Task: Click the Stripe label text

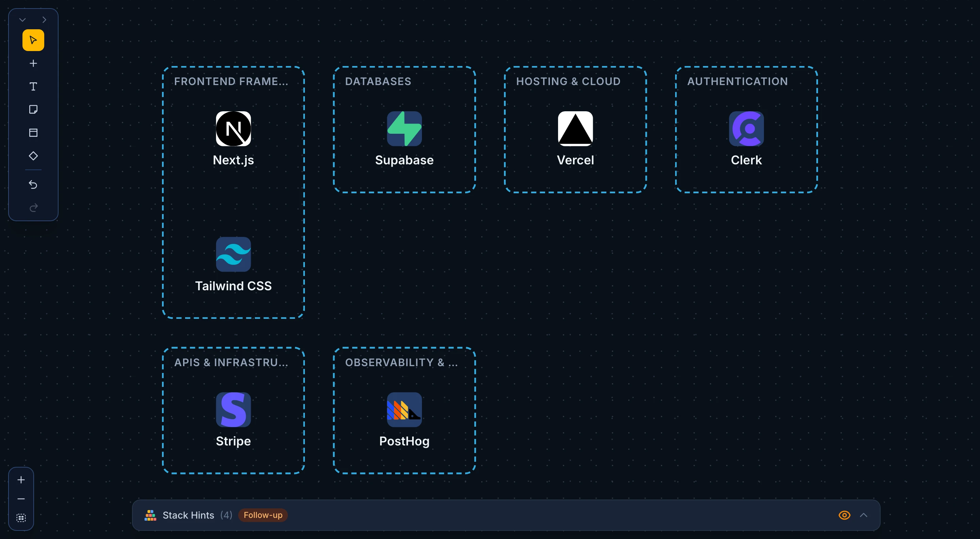Action: coord(233,441)
